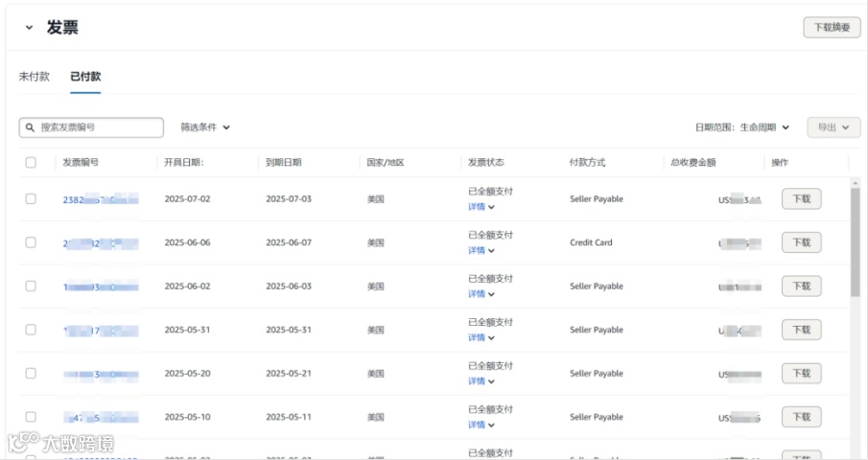Viewport: 868px width, 460px height.
Task: Toggle the select-all header checkbox
Action: (31, 162)
